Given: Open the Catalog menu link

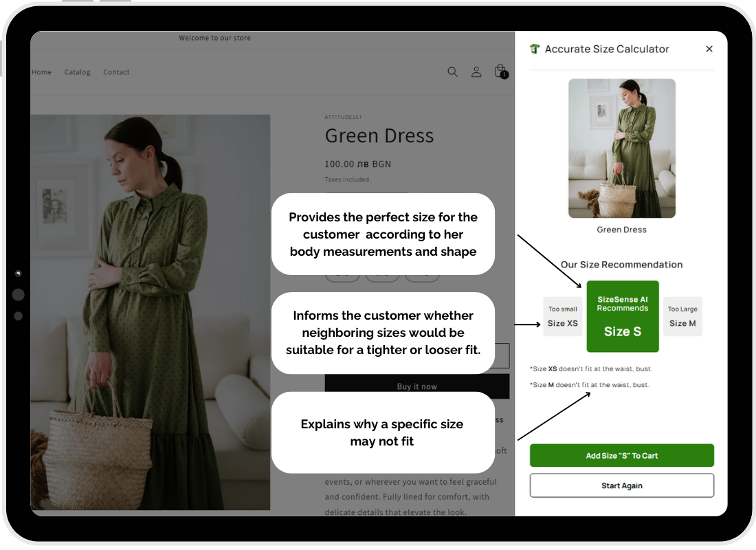Looking at the screenshot, I should (78, 72).
